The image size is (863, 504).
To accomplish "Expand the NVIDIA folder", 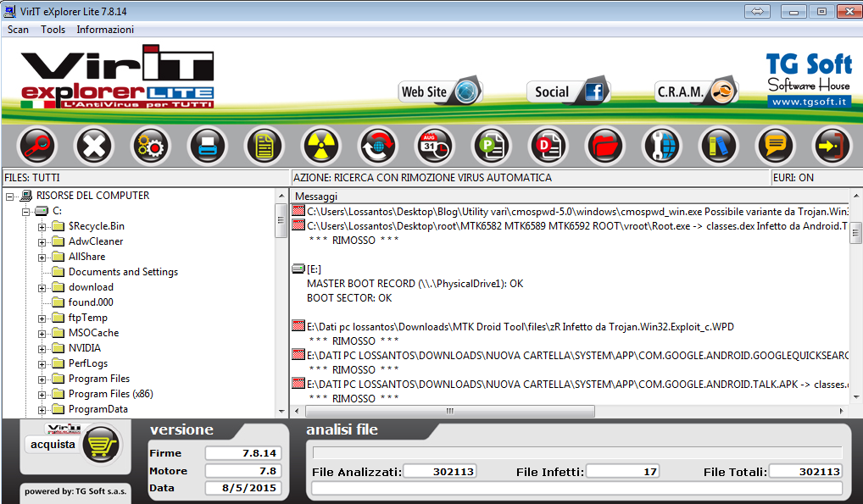I will click(42, 349).
